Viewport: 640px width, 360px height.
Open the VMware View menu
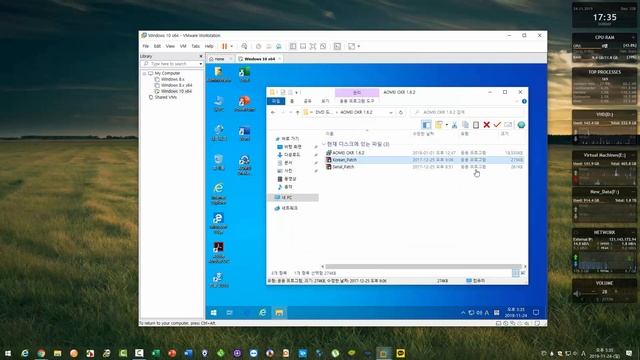click(x=170, y=47)
